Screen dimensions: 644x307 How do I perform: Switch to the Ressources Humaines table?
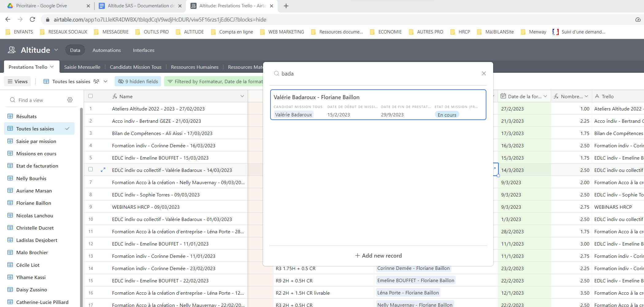point(194,67)
